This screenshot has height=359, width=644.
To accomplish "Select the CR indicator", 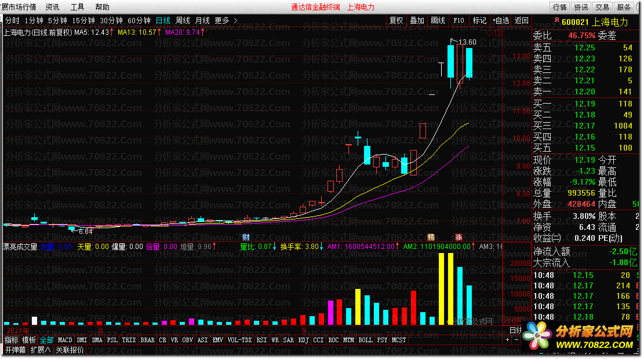I will (x=163, y=340).
